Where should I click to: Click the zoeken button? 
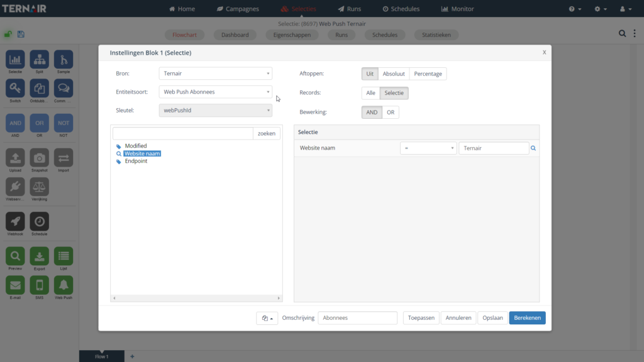pyautogui.click(x=267, y=133)
